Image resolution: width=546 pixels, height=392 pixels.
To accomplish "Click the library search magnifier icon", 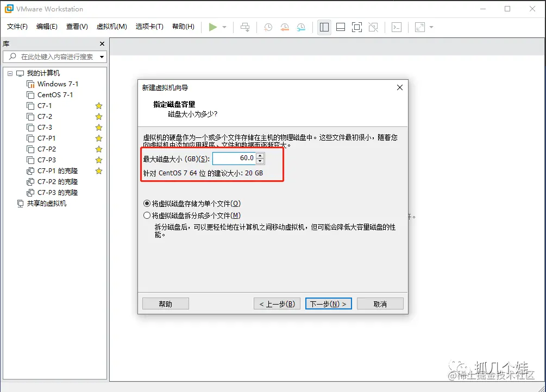I will click(12, 56).
